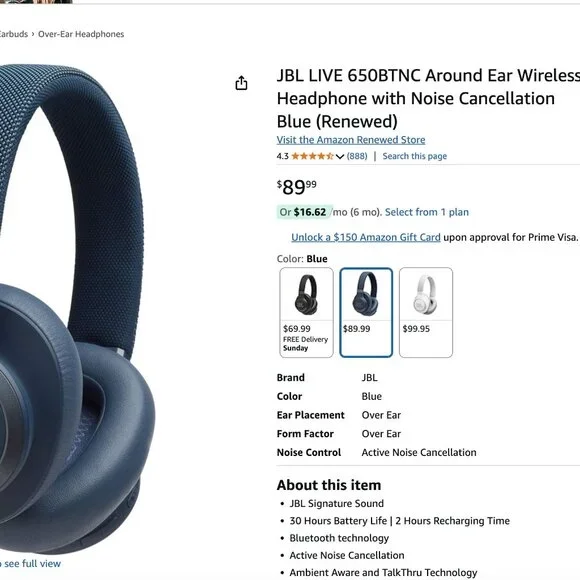The image size is (580, 580).
Task: Open the 888 reviews link
Action: (357, 156)
